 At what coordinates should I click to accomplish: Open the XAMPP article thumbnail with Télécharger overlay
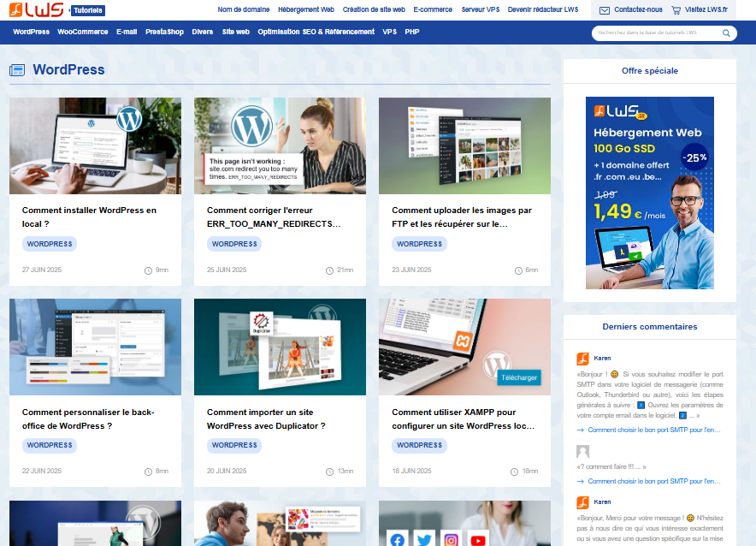tap(464, 347)
